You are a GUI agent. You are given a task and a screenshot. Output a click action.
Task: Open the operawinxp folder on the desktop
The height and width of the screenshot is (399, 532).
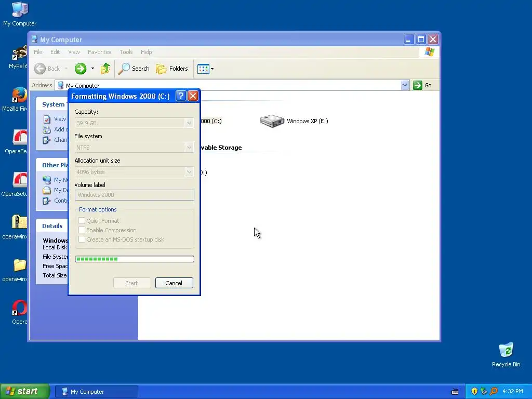[x=17, y=270]
